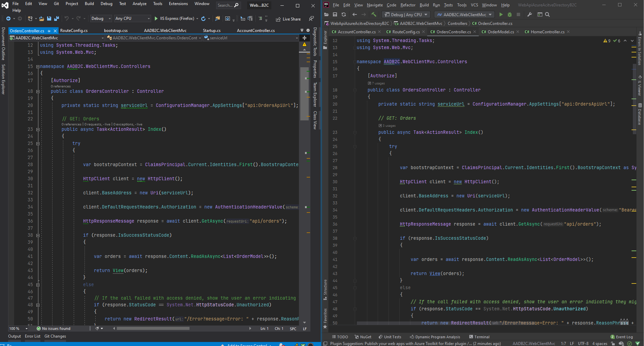This screenshot has width=644, height=346.
Task: Collapse the namespace block at line 15
Action: click(x=38, y=67)
